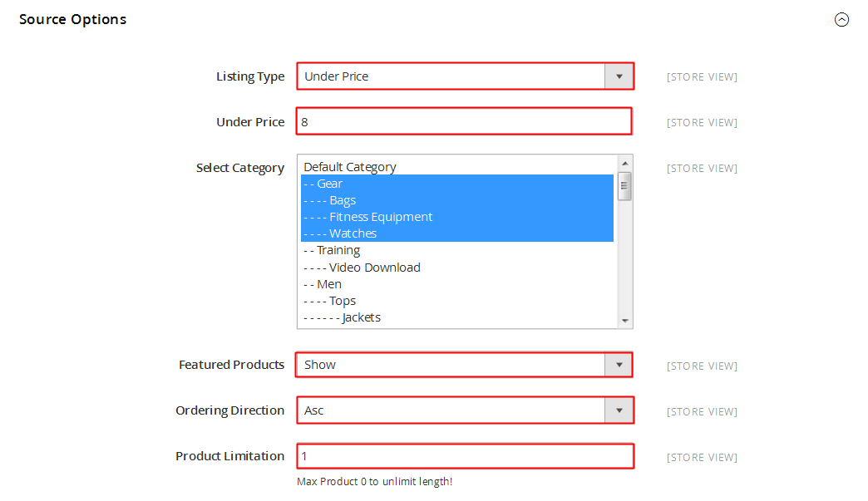Select Default Category in list
This screenshot has height=501, width=868.
pyautogui.click(x=457, y=167)
